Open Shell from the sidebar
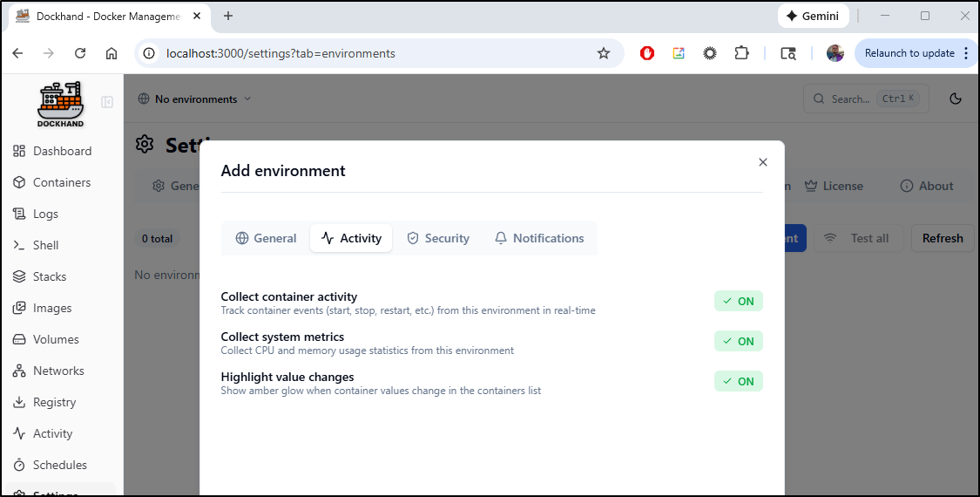The height and width of the screenshot is (497, 980). pyautogui.click(x=45, y=245)
